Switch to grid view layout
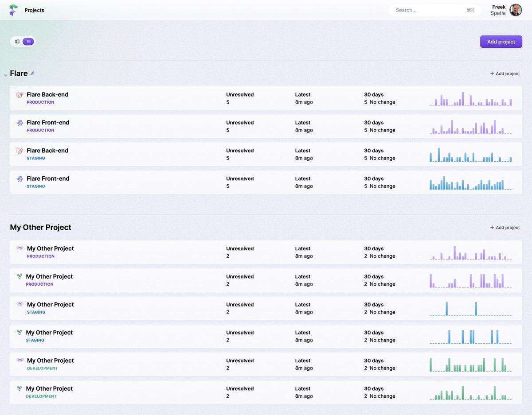 click(x=17, y=42)
